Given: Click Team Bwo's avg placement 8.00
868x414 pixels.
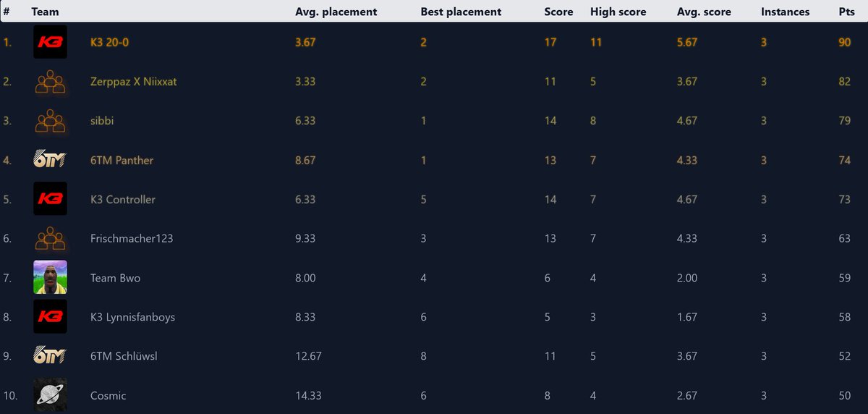Looking at the screenshot, I should [305, 277].
